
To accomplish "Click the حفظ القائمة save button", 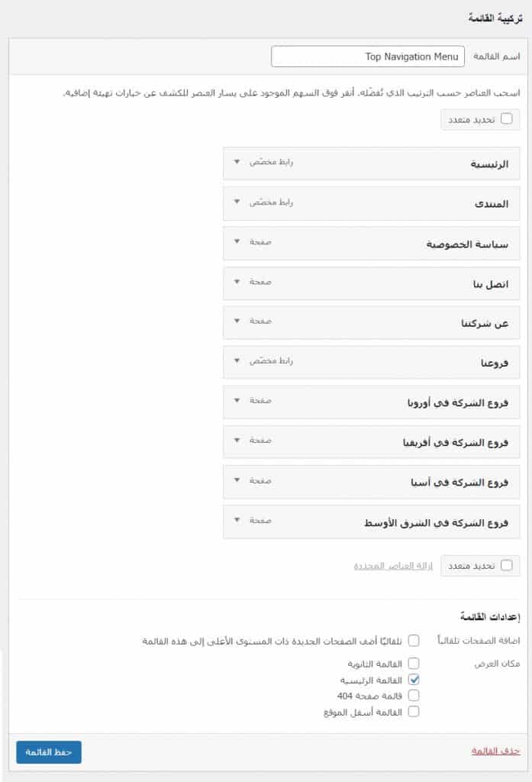I will tap(49, 752).
